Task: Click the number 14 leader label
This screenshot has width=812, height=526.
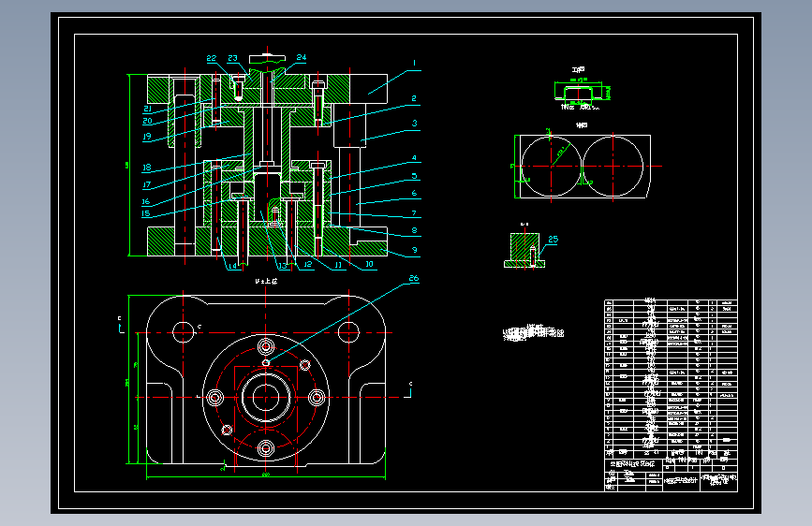Action: [x=232, y=266]
